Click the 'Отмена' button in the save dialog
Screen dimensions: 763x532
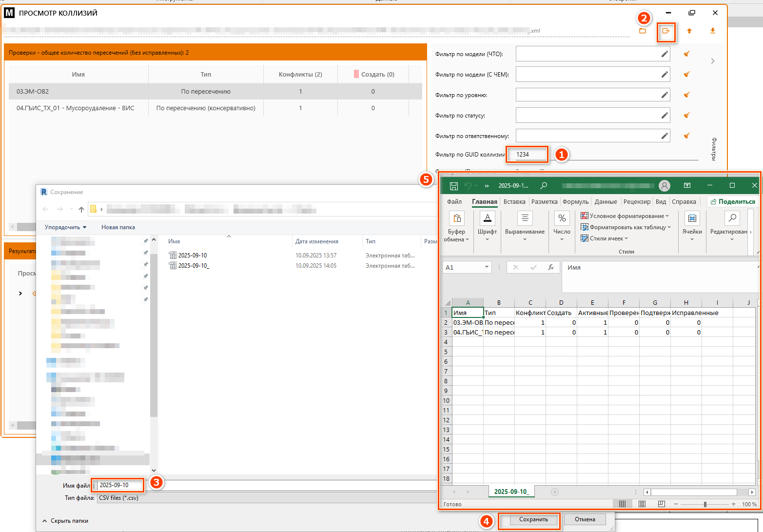[585, 519]
